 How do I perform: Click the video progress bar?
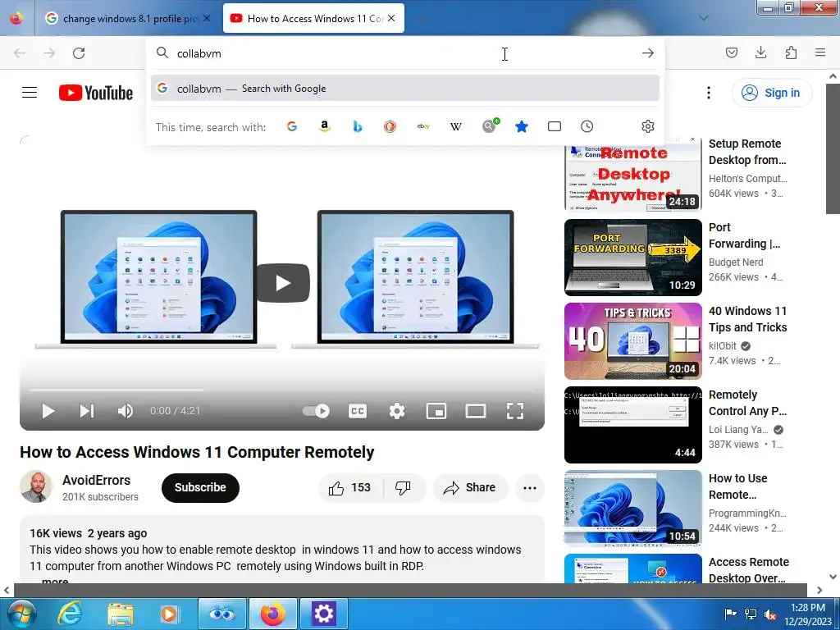click(282, 390)
